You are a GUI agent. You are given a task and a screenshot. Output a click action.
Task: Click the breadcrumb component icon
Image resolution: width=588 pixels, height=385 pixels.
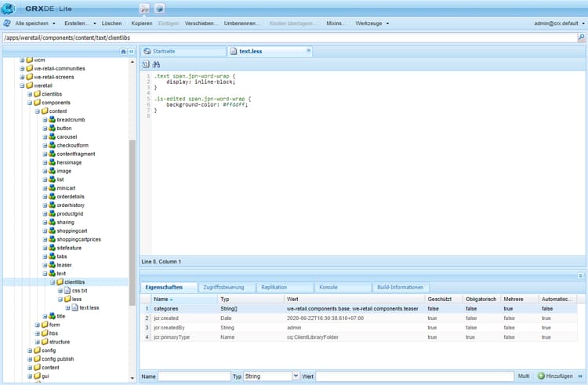click(x=52, y=120)
